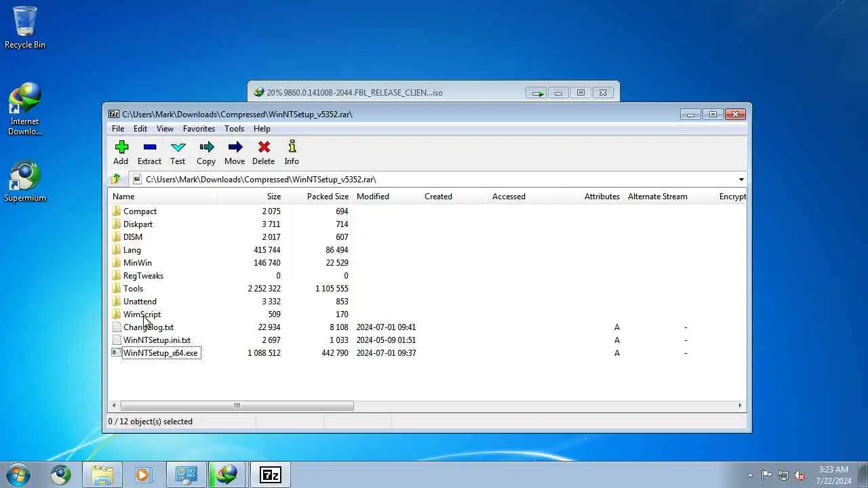Expand the address path dropdown arrow
The width and height of the screenshot is (868, 488).
click(741, 180)
